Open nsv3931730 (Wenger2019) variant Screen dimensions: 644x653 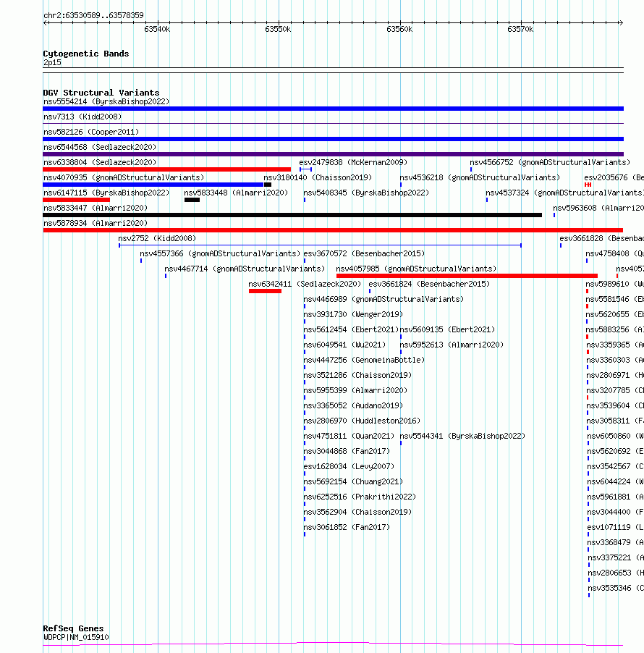coord(353,314)
